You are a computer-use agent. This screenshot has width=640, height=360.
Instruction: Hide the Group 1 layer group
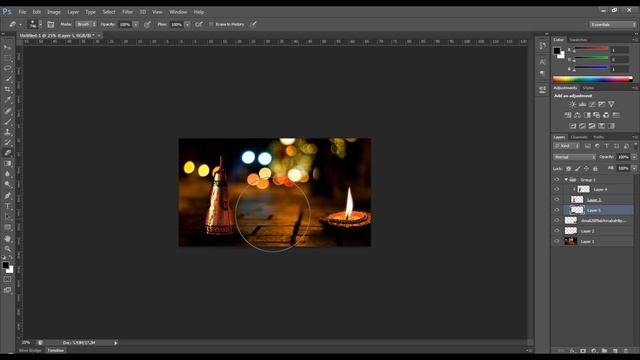click(557, 180)
